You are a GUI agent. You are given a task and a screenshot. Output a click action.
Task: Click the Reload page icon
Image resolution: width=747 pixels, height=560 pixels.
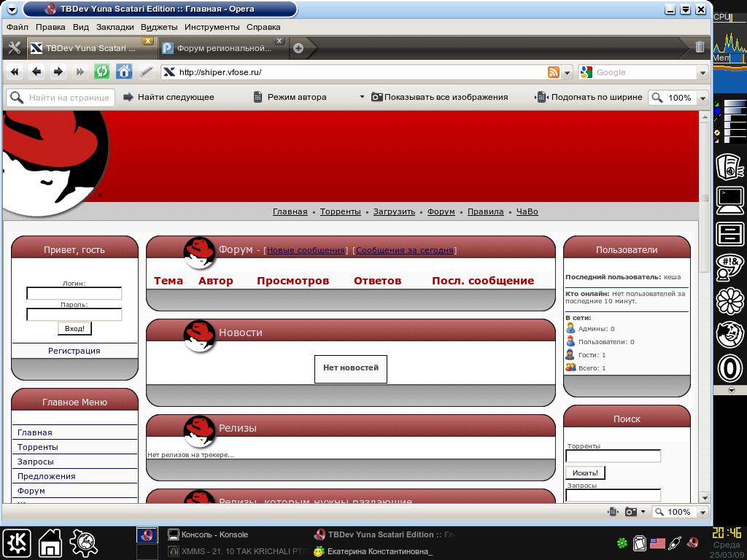tap(102, 71)
